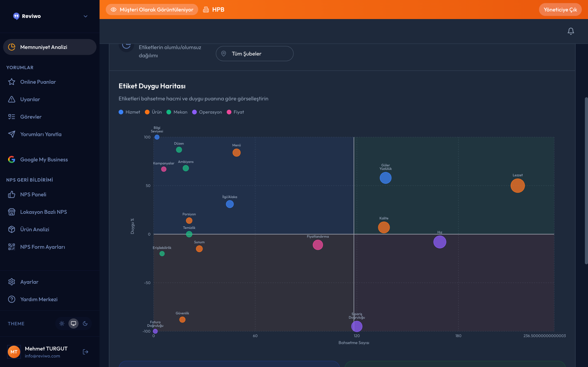Switch to light theme sun toggle
Viewport: 588px width, 367px height.
pos(62,324)
